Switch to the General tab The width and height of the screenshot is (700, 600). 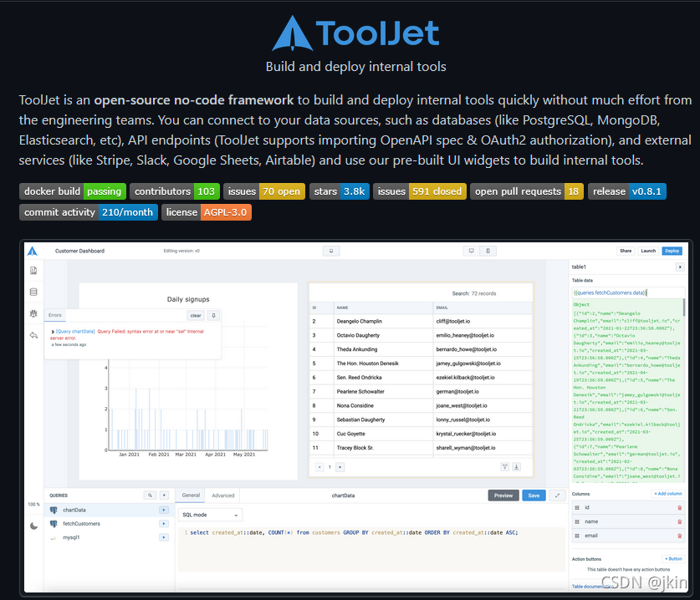pos(191,496)
